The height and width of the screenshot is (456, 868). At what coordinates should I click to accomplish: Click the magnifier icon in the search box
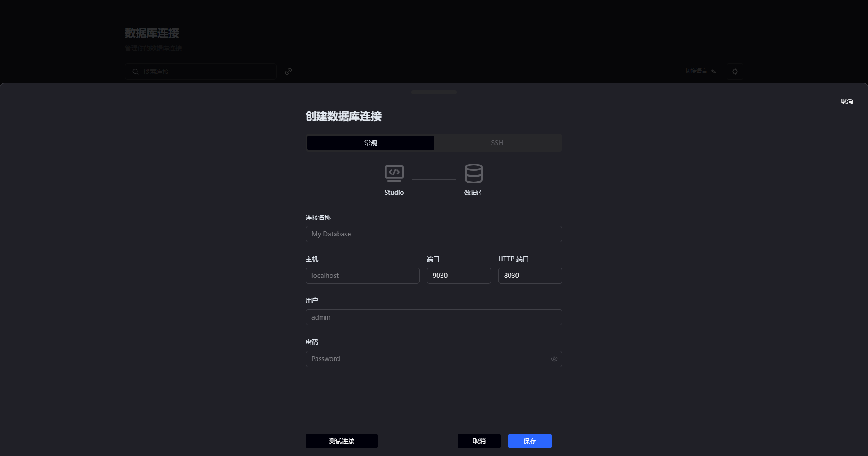pyautogui.click(x=136, y=71)
